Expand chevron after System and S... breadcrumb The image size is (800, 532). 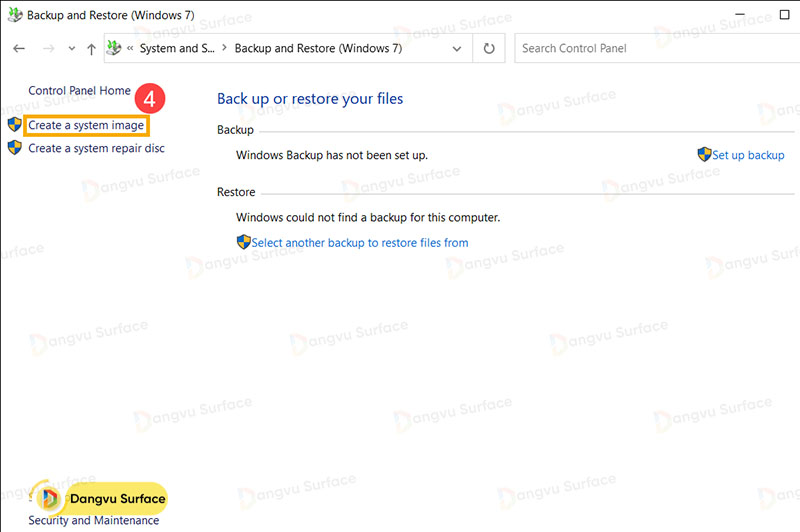(224, 48)
